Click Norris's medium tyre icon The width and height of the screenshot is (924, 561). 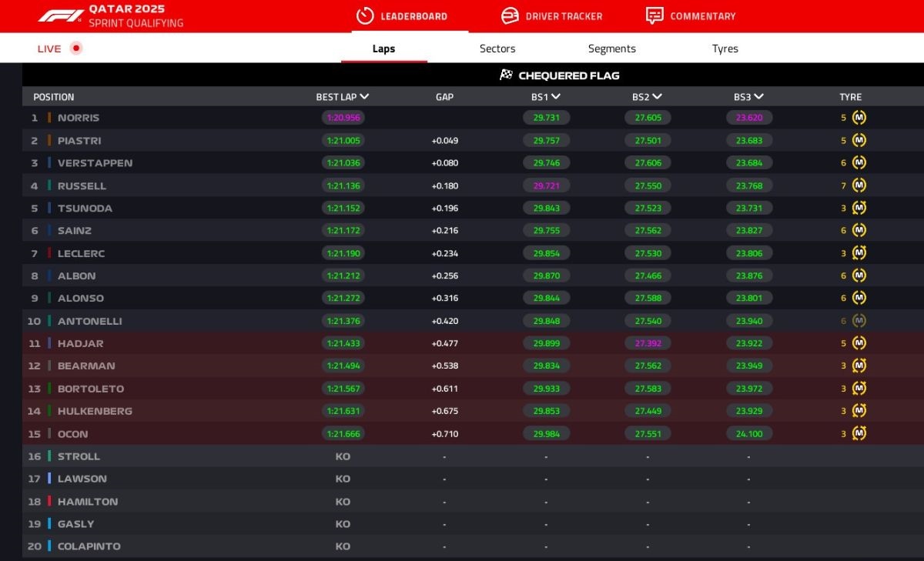coord(859,118)
